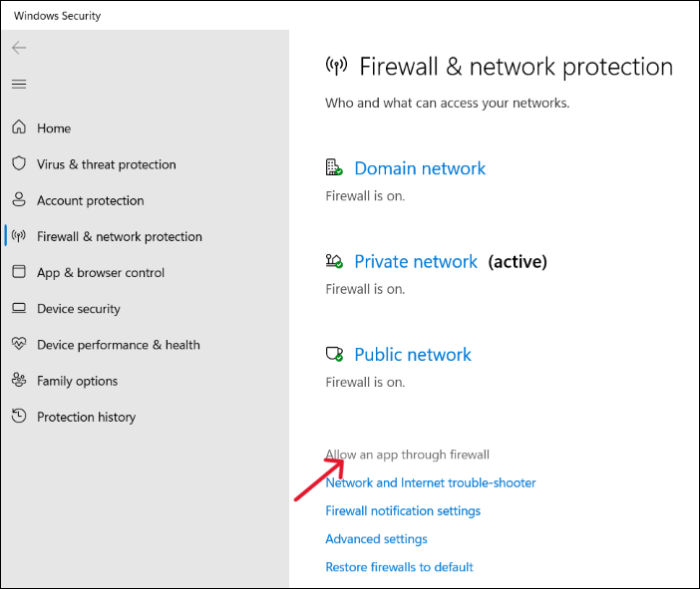Viewport: 700px width, 589px height.
Task: Open Firewall notification settings
Action: click(403, 511)
